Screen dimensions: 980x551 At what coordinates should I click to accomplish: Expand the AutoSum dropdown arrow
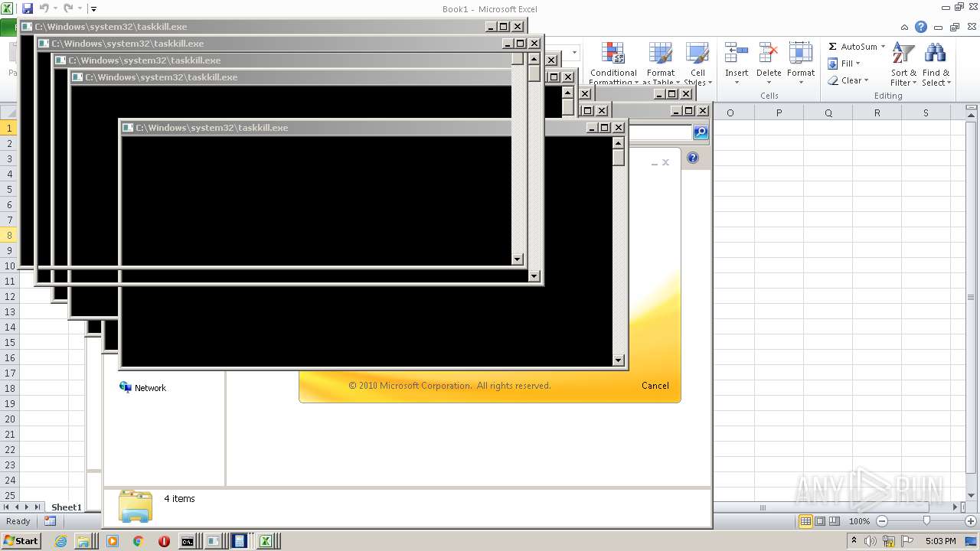click(x=883, y=47)
